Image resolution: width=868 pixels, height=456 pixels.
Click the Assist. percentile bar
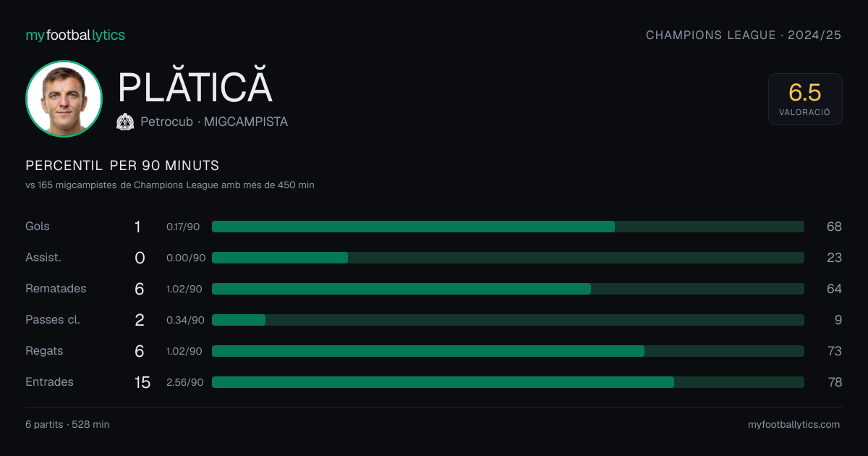point(508,258)
